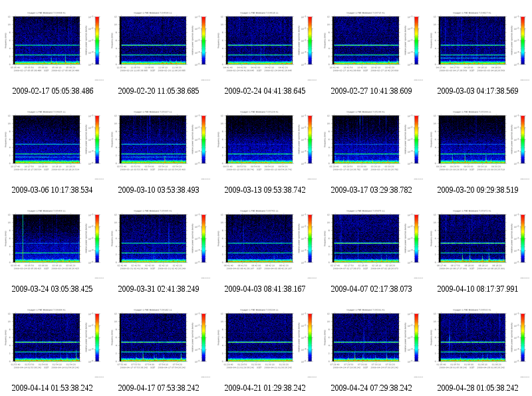Click the caption text 2009-04-17 07:53:38.242

click(x=158, y=388)
